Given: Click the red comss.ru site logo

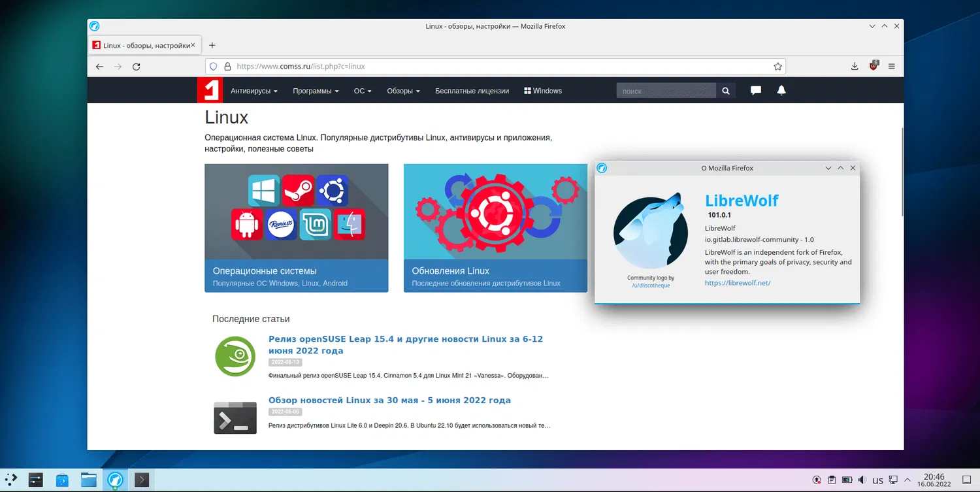Looking at the screenshot, I should pyautogui.click(x=210, y=90).
